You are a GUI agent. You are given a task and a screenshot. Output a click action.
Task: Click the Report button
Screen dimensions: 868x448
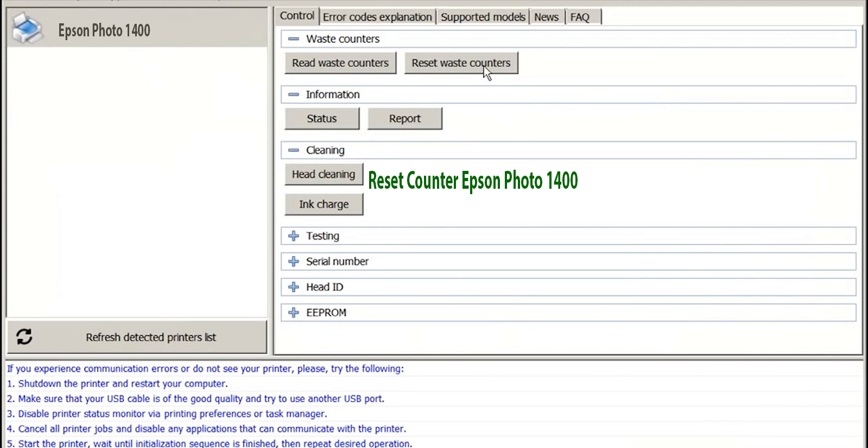405,118
